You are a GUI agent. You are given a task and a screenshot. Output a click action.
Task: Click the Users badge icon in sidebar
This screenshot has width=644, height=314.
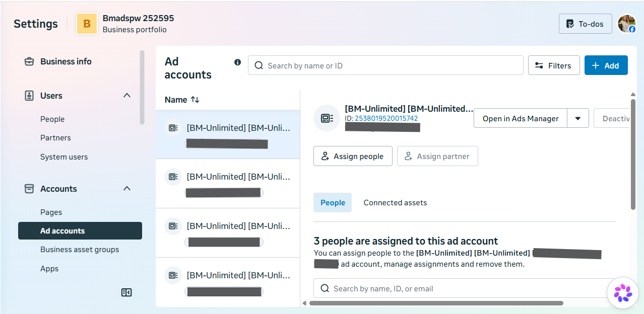pos(29,96)
